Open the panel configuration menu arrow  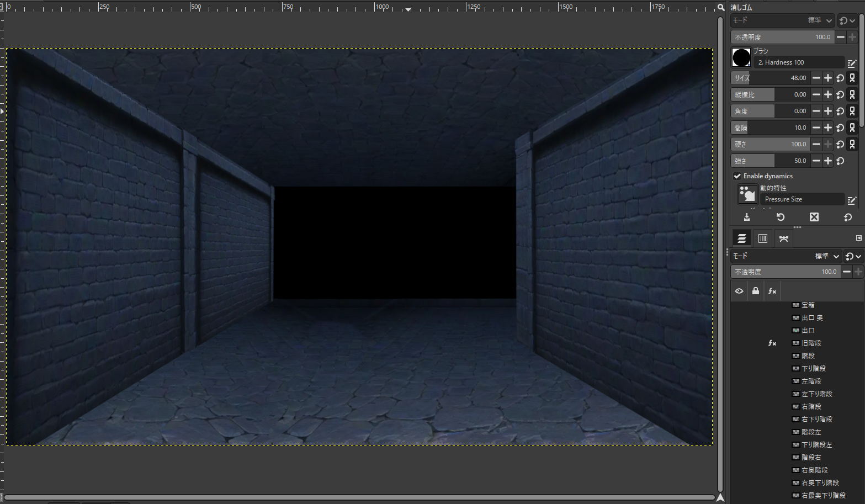(858, 238)
